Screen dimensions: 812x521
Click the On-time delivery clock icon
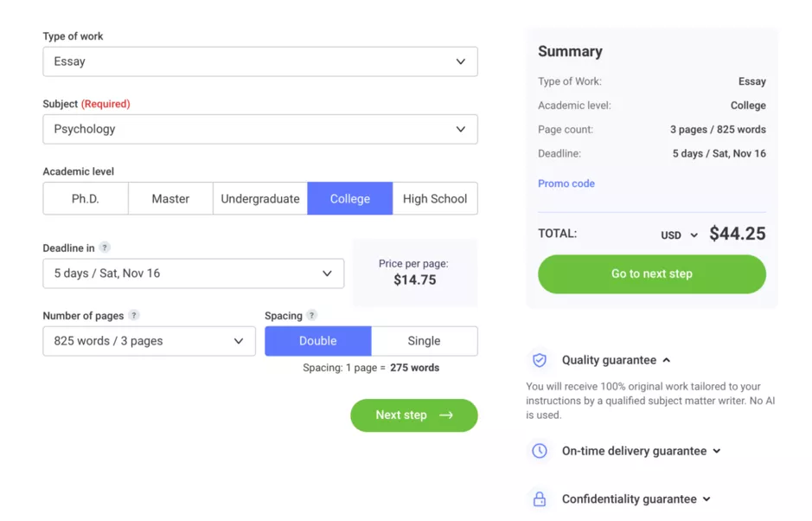coord(539,451)
